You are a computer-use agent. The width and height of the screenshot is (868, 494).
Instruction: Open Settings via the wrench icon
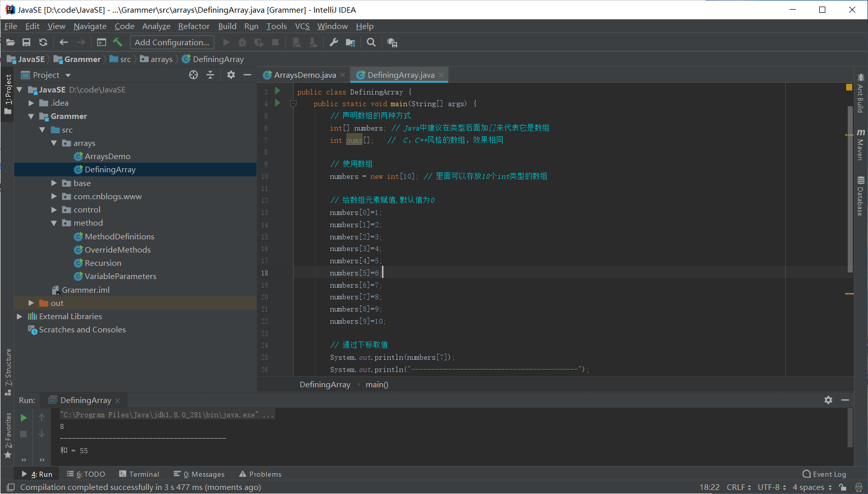[334, 43]
